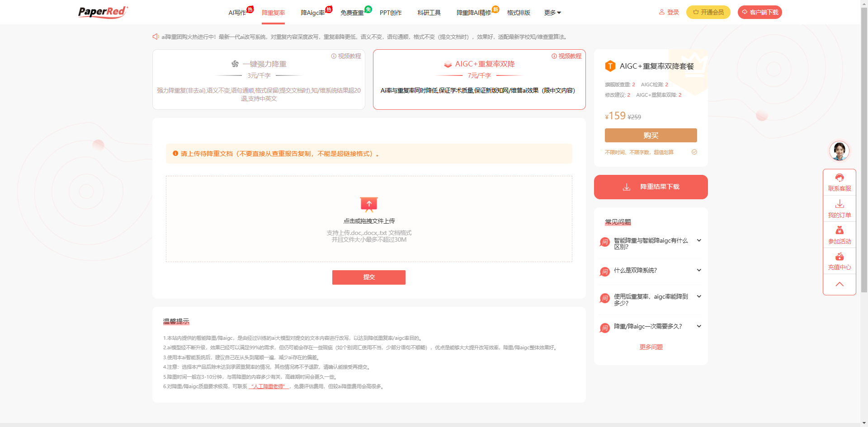Viewport: 868px width, 427px height.
Task: Click the back-to-top arrow icon
Action: point(840,284)
